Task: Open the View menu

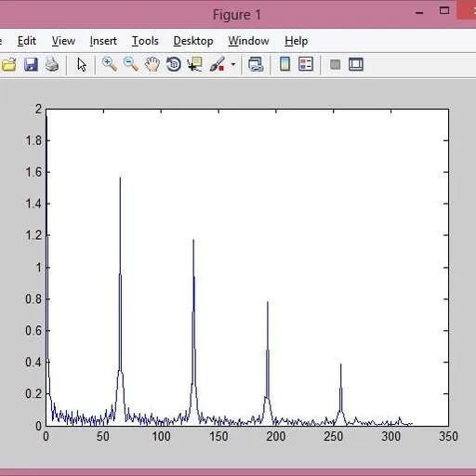Action: (x=63, y=41)
